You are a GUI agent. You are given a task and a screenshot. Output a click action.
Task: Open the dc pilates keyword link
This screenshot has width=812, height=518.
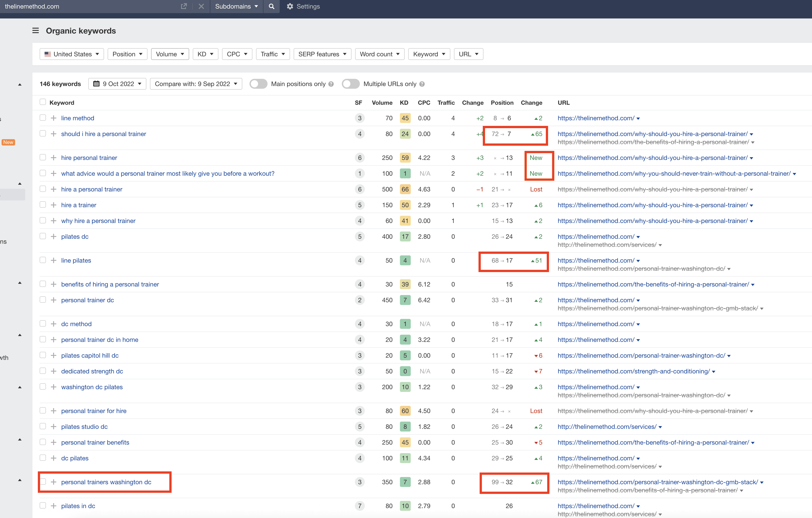(75, 458)
